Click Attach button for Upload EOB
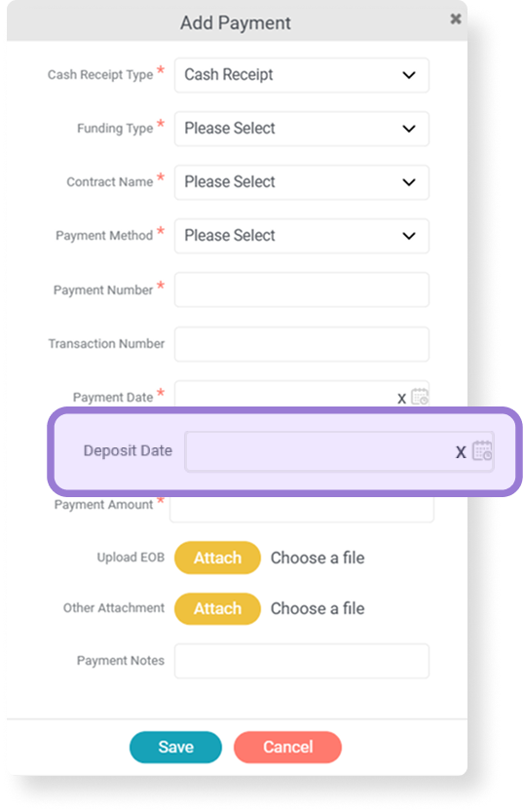The image size is (523, 812). [x=217, y=558]
